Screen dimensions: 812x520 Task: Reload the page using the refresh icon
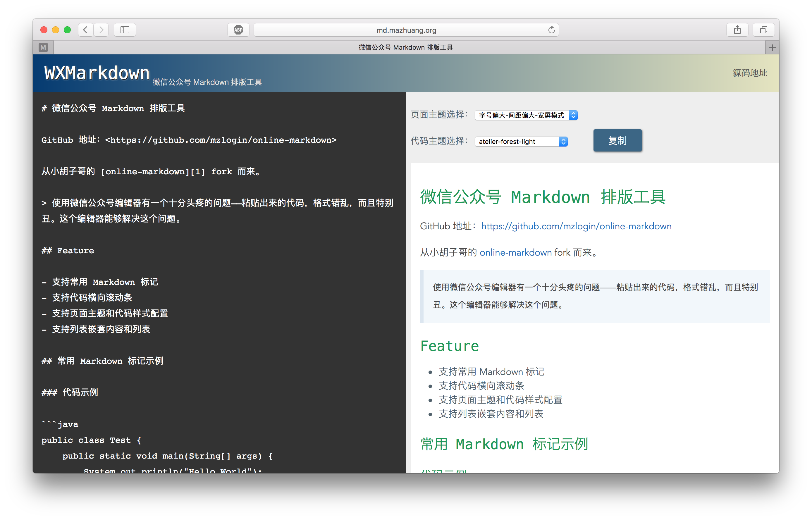click(551, 30)
